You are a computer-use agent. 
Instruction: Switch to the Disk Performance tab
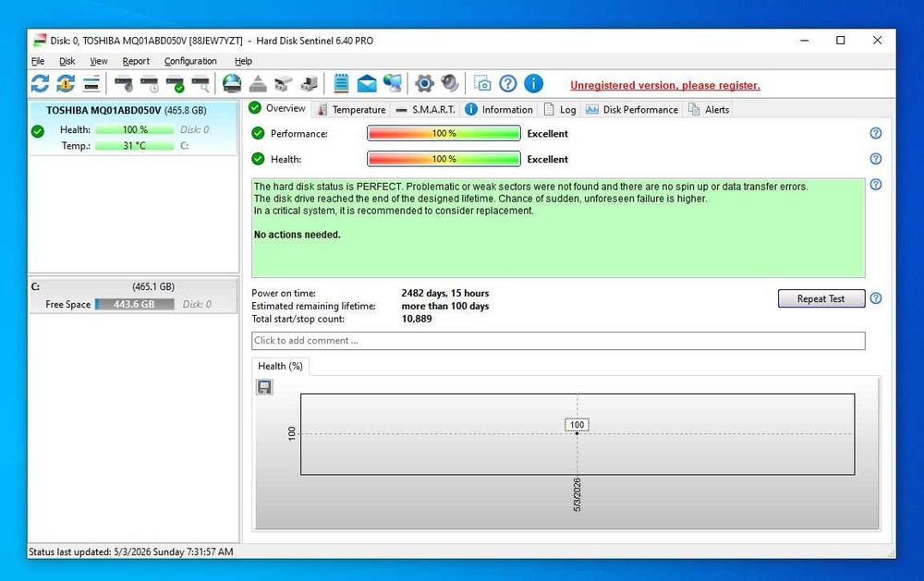click(x=632, y=110)
